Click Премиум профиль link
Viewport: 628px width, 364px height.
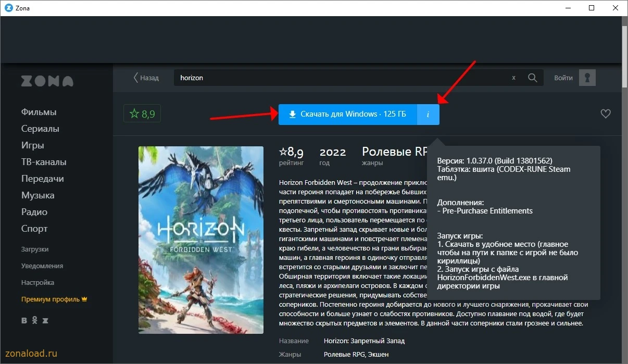click(x=54, y=299)
